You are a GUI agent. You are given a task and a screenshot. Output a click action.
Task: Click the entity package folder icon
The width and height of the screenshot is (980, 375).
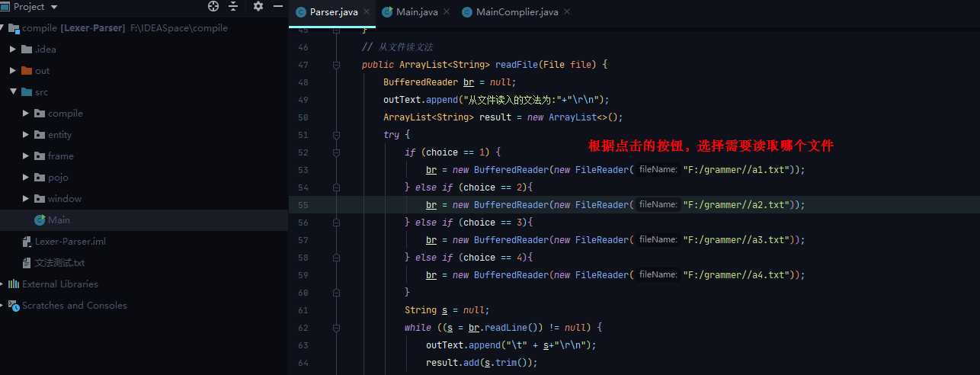point(40,135)
